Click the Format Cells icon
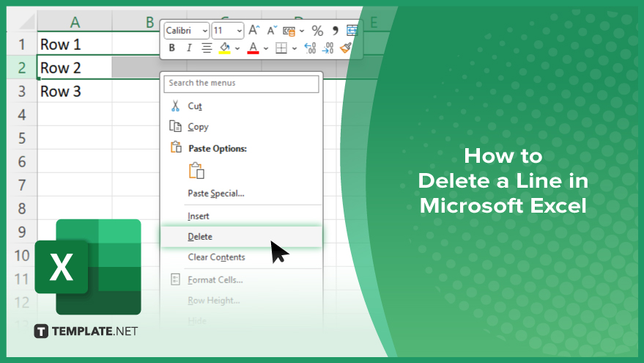 [x=175, y=279]
